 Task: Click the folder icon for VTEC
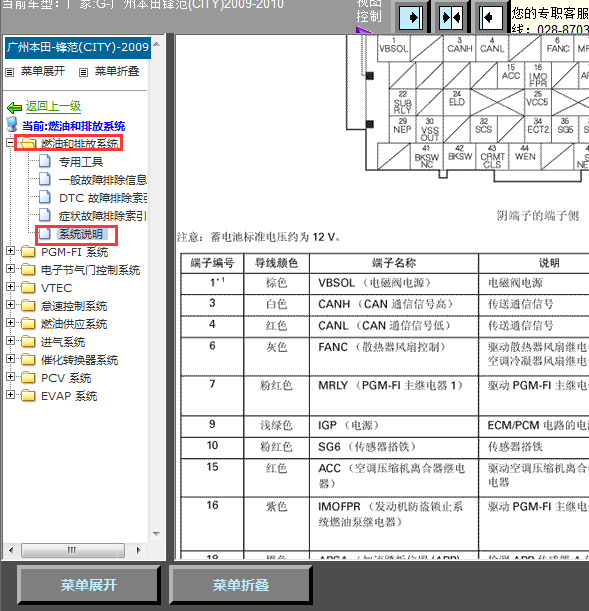(x=28, y=287)
